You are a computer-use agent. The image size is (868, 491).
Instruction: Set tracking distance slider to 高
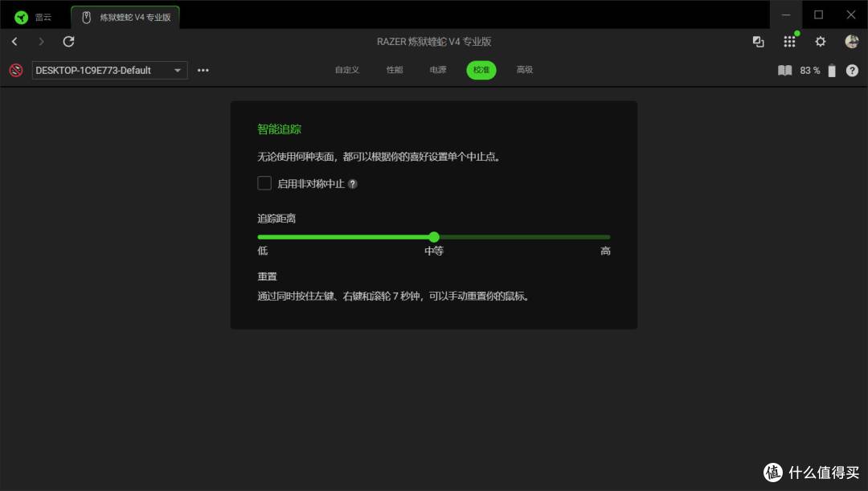(608, 237)
